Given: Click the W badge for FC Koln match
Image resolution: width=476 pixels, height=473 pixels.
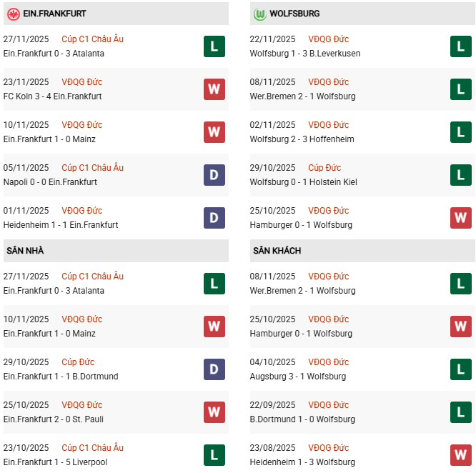Looking at the screenshot, I should point(214,89).
